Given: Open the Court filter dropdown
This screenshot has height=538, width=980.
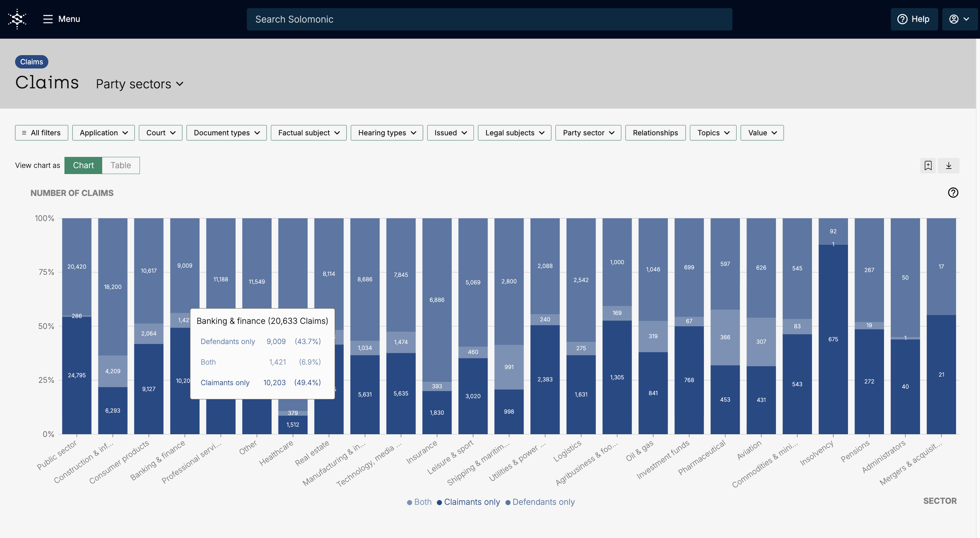Looking at the screenshot, I should tap(160, 132).
